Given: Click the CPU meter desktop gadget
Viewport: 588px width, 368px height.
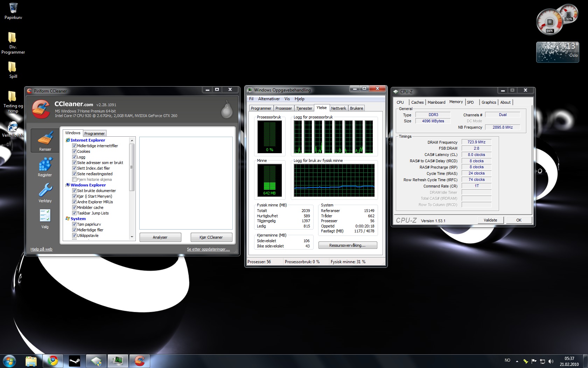Looking at the screenshot, I should click(x=550, y=22).
